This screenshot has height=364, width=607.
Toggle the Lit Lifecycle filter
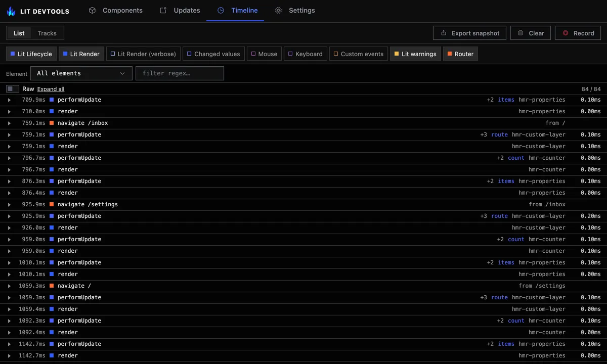(x=31, y=54)
